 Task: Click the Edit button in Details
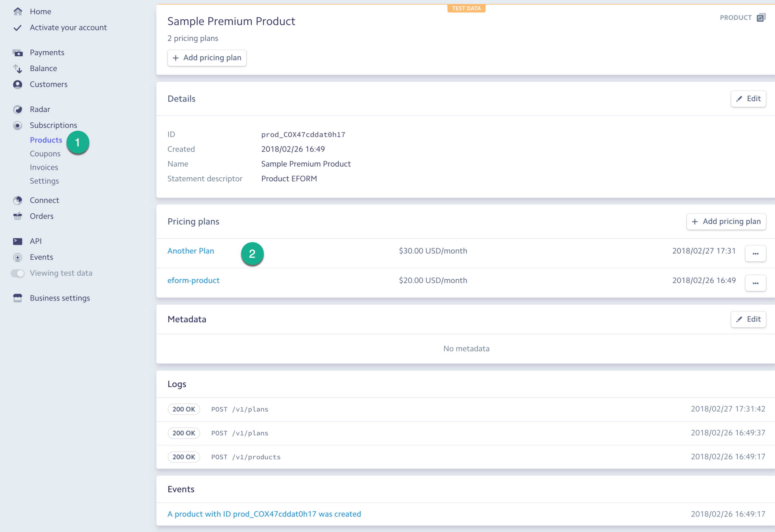coord(748,99)
